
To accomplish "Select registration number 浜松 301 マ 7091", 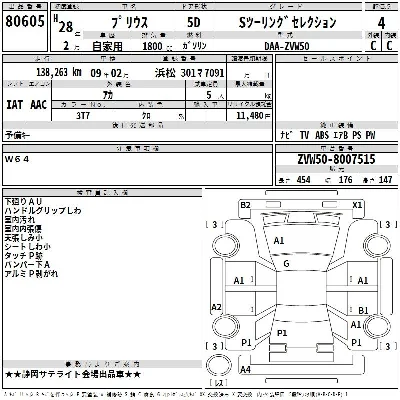I will tap(189, 73).
